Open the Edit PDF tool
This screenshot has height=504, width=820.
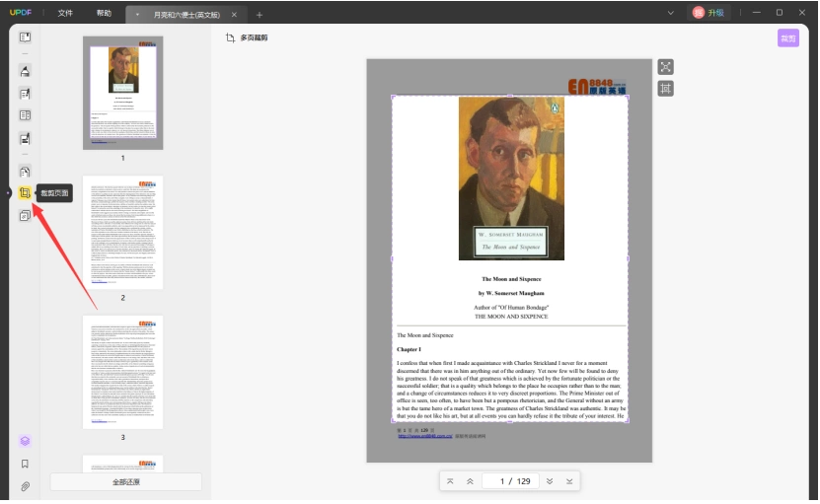tap(25, 94)
